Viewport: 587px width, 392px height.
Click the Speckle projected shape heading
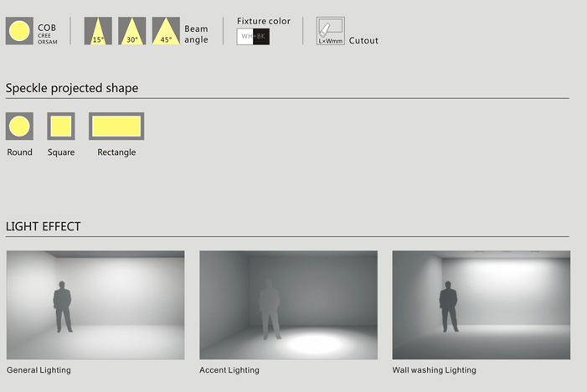pos(72,88)
